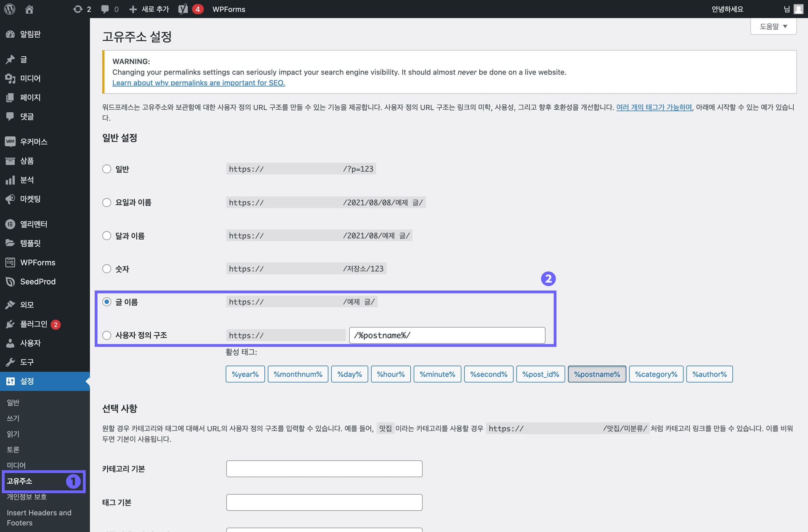Insert the %category% tag button
The width and height of the screenshot is (808, 532).
coord(656,374)
